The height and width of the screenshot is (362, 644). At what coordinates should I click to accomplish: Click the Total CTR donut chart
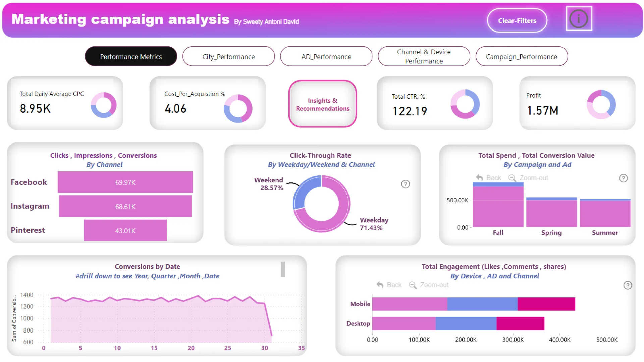[x=465, y=104]
